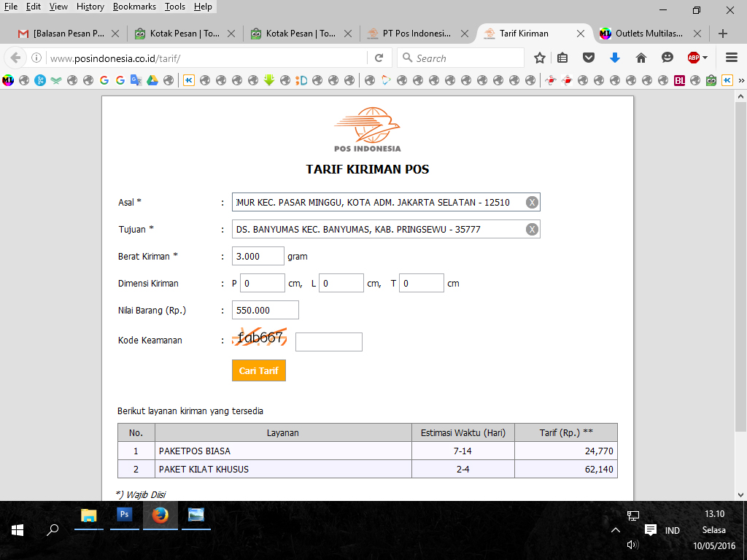The height and width of the screenshot is (560, 747).
Task: Show site information icon in the URL bar
Action: [x=36, y=58]
